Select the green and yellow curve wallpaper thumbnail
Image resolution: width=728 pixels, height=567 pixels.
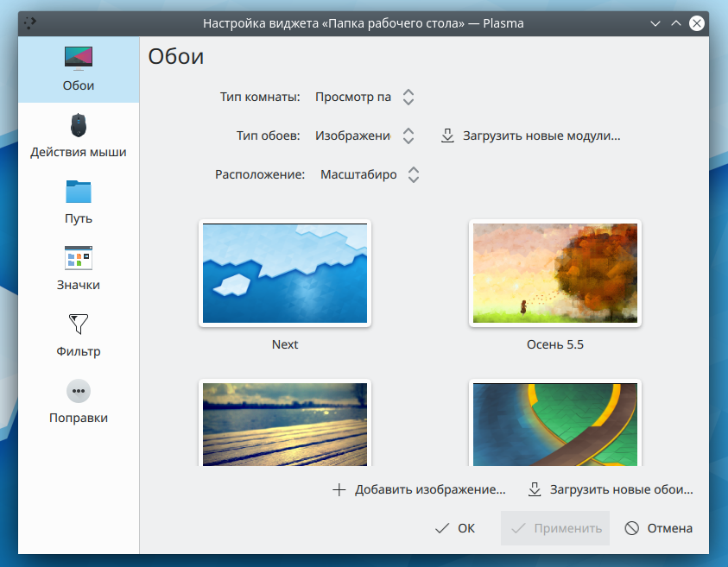[555, 423]
